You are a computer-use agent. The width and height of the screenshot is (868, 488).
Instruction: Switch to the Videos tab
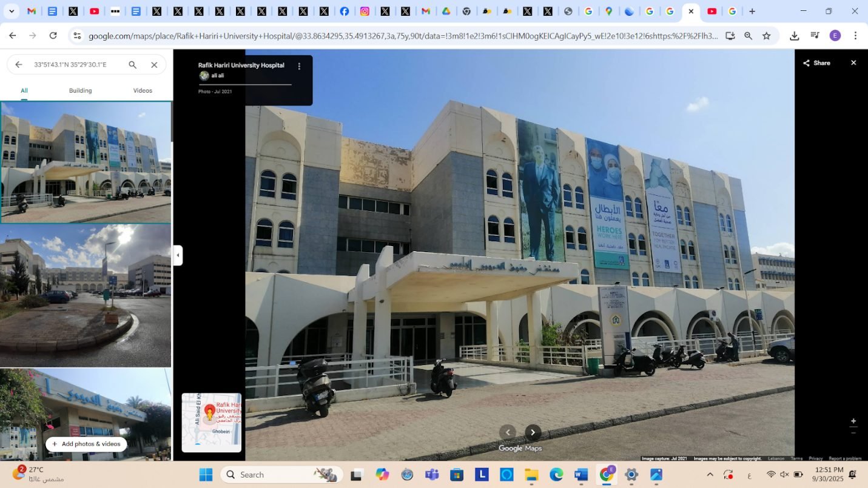click(143, 90)
